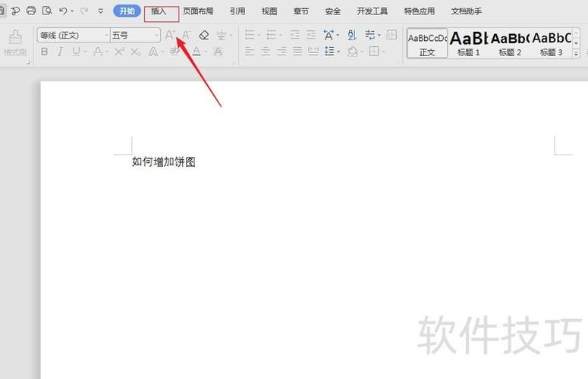The image size is (588, 379).
Task: Click the print icon in quick access bar
Action: [x=31, y=11]
